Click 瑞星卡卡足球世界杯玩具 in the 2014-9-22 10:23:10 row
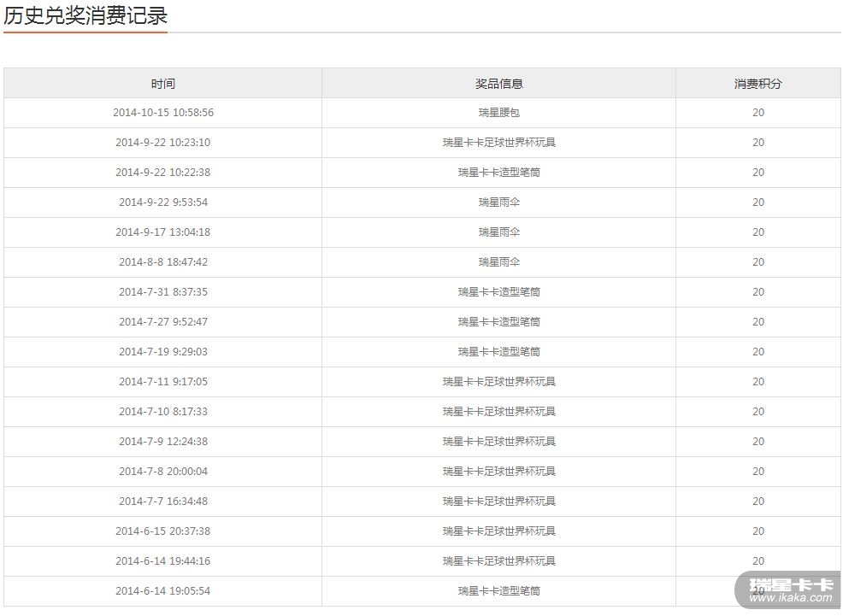 498,143
